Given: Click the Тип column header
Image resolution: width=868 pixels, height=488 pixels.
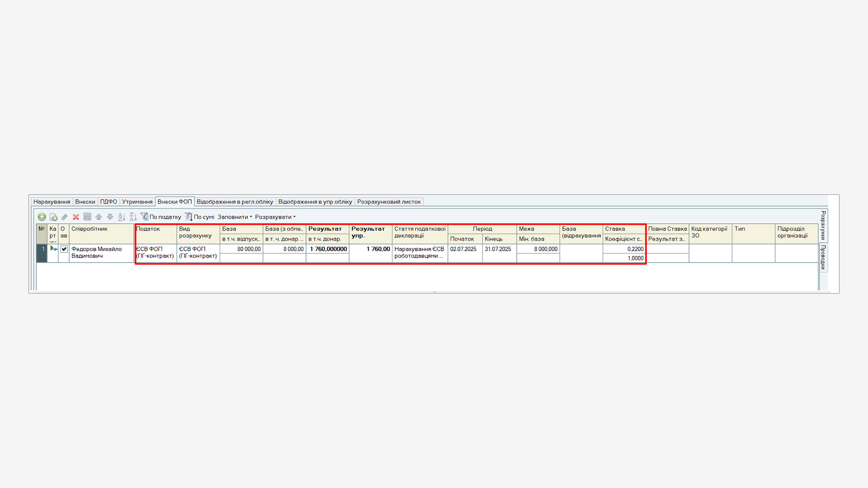Looking at the screenshot, I should click(x=754, y=234).
